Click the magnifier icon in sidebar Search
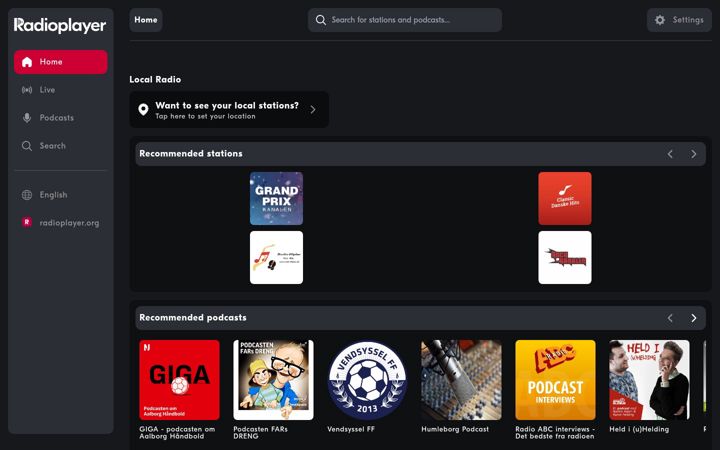Screen dimensions: 720x450 click(27, 146)
